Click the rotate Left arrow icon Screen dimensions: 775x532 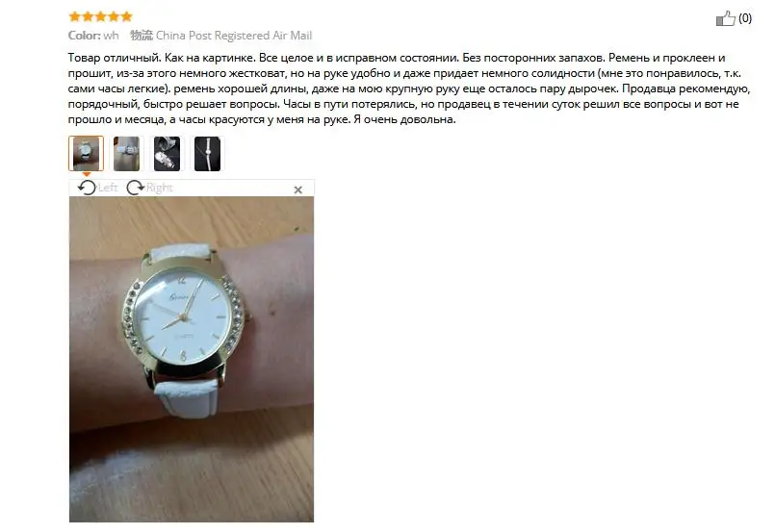(x=87, y=188)
